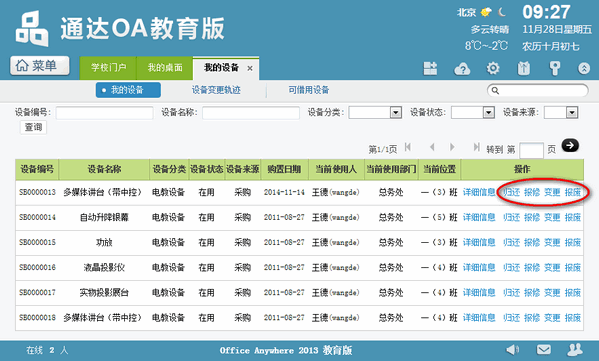The height and width of the screenshot is (361, 599).
Task: Click 报修 for SB0000013
Action: click(532, 192)
